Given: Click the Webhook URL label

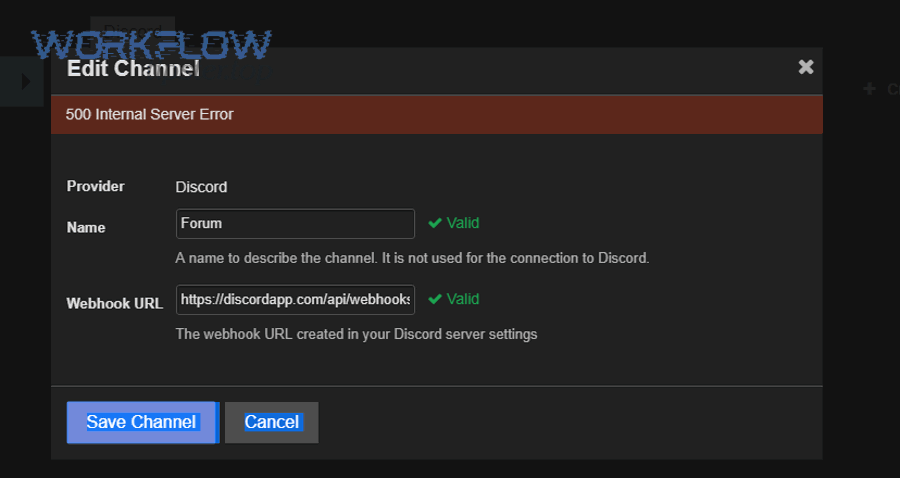Looking at the screenshot, I should click(114, 303).
